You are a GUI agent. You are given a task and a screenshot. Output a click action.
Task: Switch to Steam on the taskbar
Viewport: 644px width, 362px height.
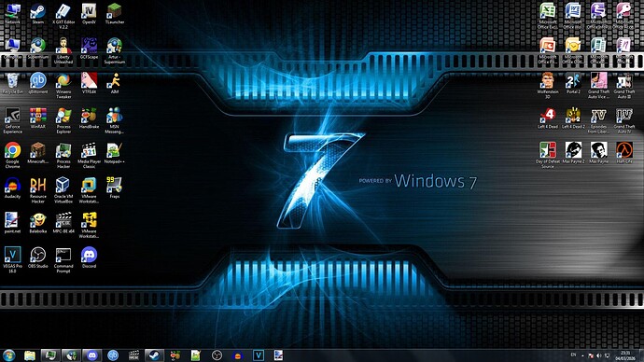(x=154, y=355)
